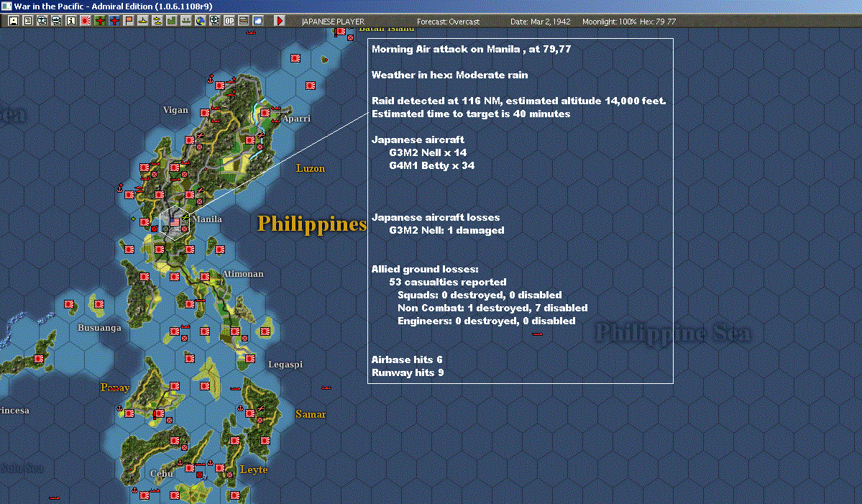Select the Japanese unit on Busuanga island
This screenshot has height=504, width=862.
(x=99, y=304)
